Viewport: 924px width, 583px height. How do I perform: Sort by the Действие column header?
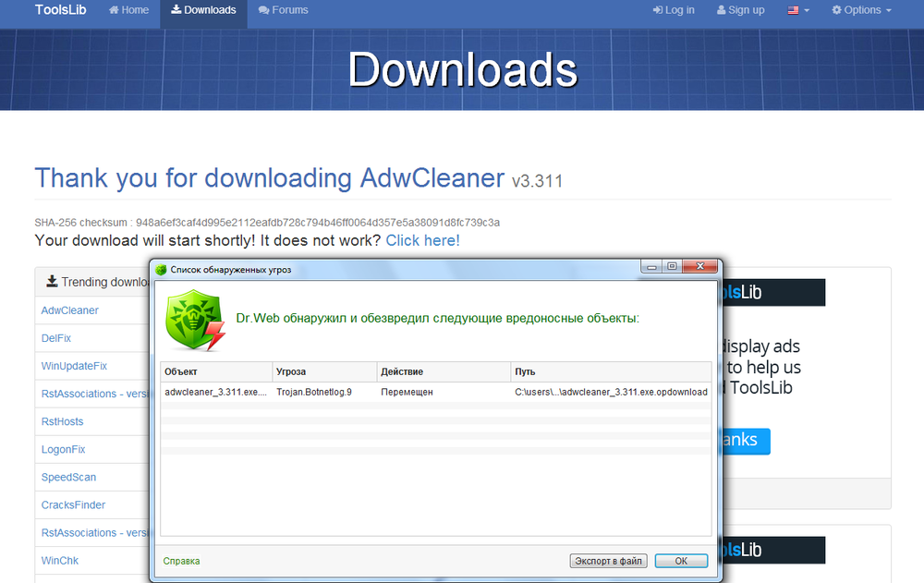coord(444,371)
